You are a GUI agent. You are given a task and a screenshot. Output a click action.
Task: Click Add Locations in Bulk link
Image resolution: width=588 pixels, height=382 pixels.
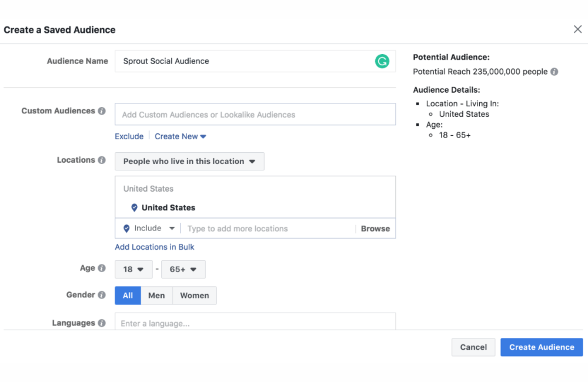tap(155, 247)
